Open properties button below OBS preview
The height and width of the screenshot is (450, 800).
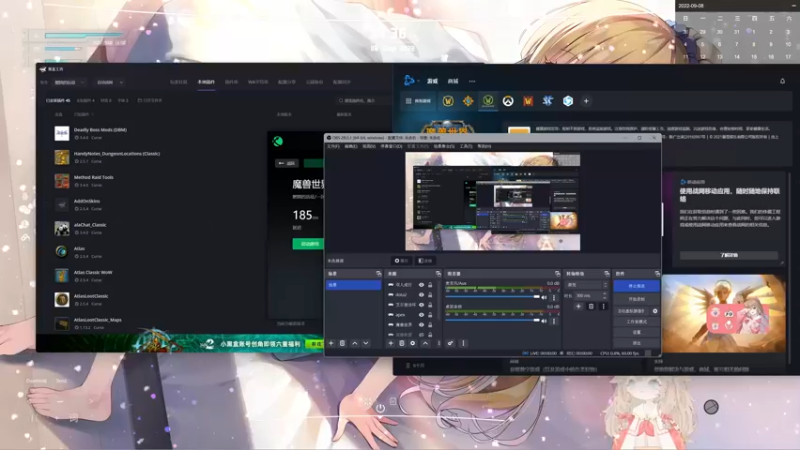402,261
